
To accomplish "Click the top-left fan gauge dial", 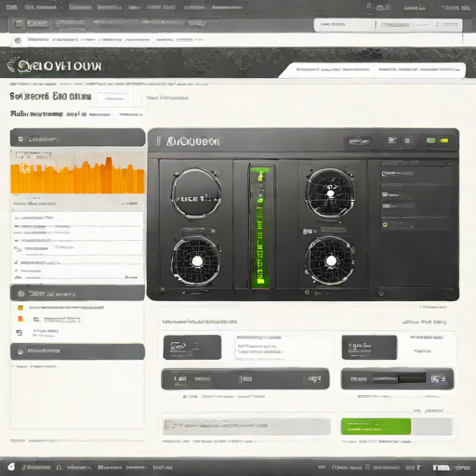I will tap(196, 192).
